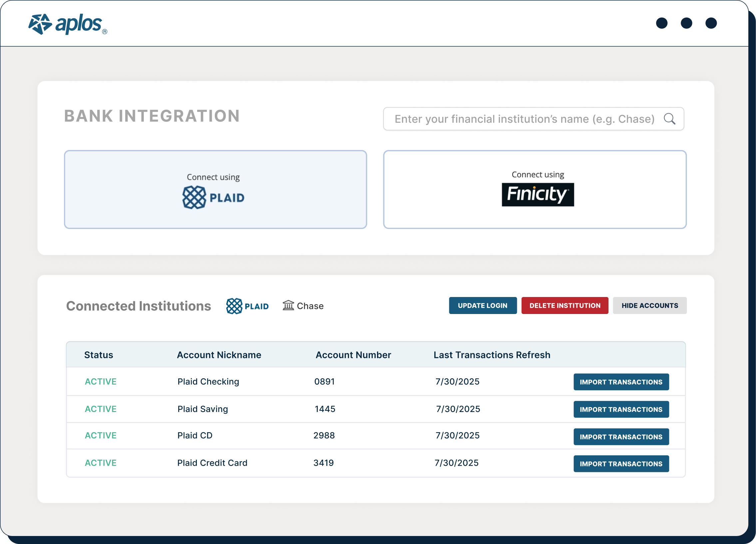
Task: Click the ACTIVE status for Plaid CD
Action: (x=101, y=435)
